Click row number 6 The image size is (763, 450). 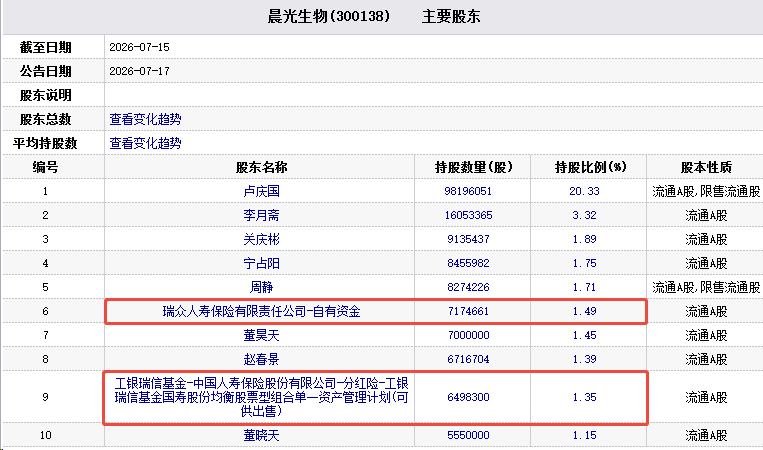click(45, 311)
